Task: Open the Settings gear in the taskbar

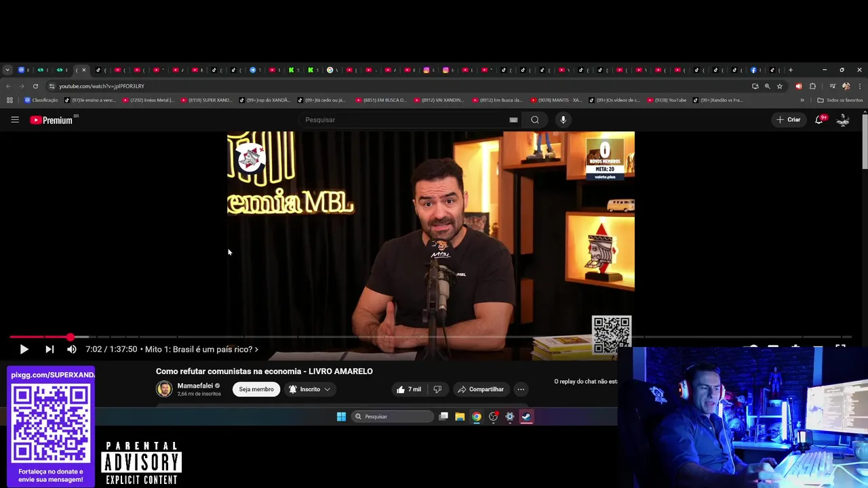Action: point(510,417)
